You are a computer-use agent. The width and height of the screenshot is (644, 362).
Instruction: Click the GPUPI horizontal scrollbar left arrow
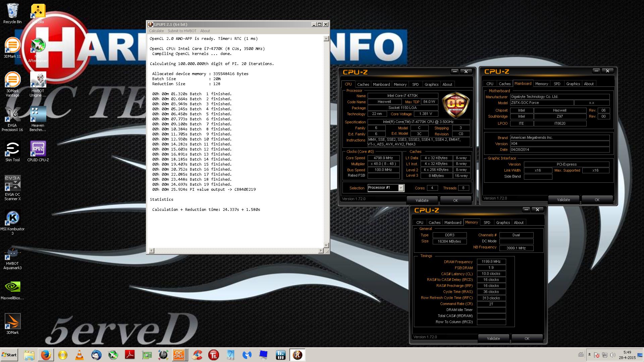151,250
